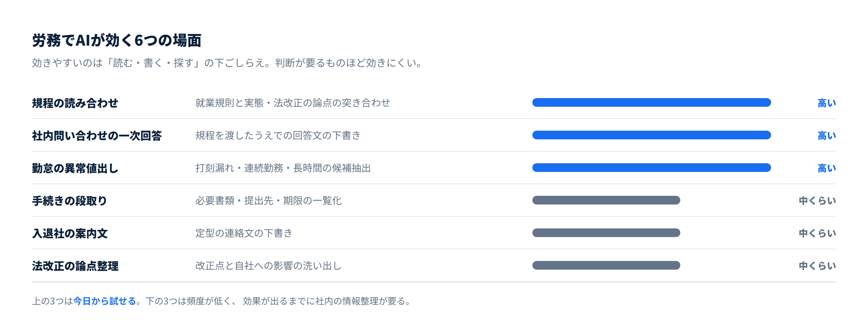Click the blue bar for 勤怠の異常値出し
The width and height of the screenshot is (868, 333).
[651, 168]
